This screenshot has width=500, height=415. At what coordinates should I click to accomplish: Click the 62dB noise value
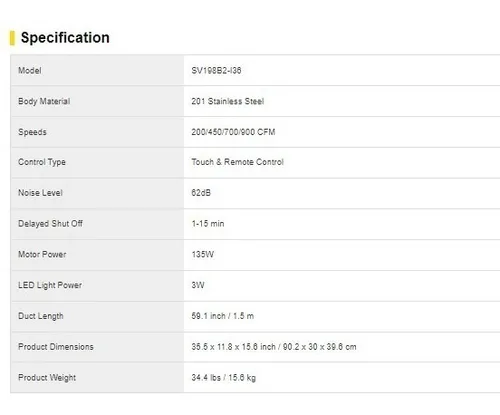(x=201, y=193)
